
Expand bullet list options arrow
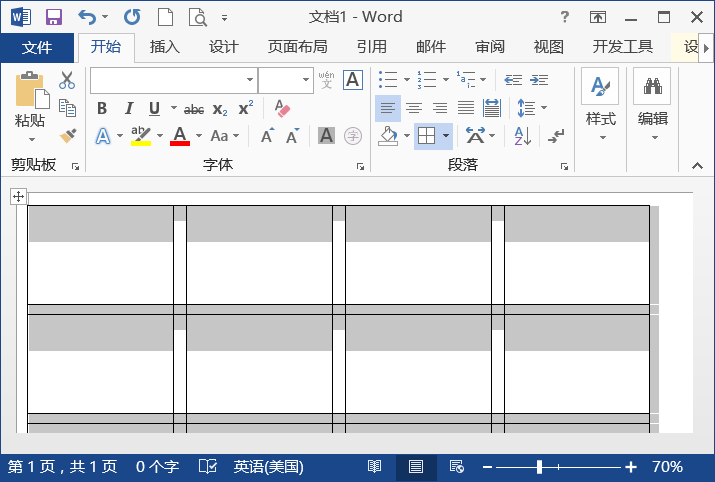tap(407, 80)
